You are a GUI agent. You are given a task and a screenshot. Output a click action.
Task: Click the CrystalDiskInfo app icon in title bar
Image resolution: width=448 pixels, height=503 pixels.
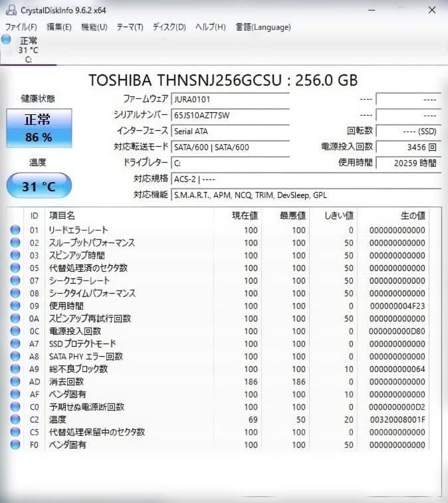pyautogui.click(x=11, y=10)
